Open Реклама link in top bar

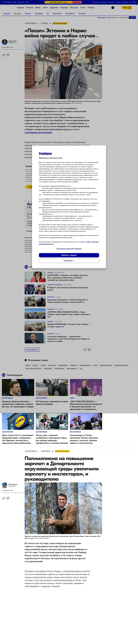[111, 2]
